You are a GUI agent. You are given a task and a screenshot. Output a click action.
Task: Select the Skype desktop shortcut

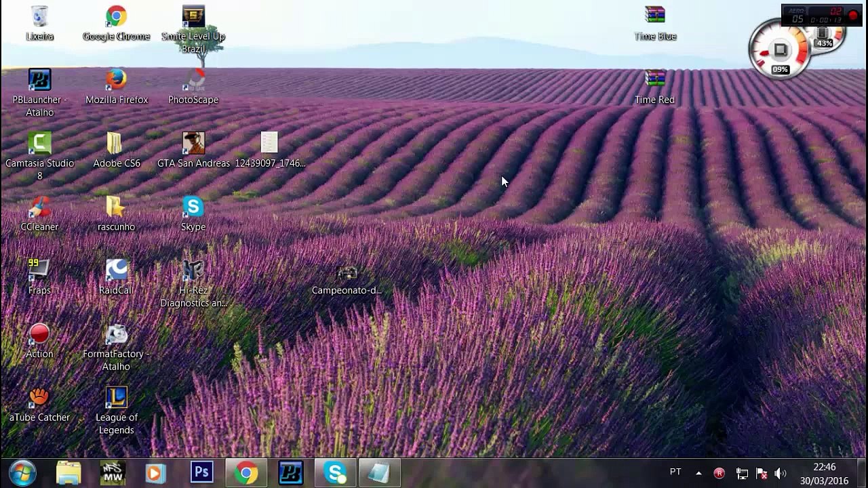pos(193,214)
